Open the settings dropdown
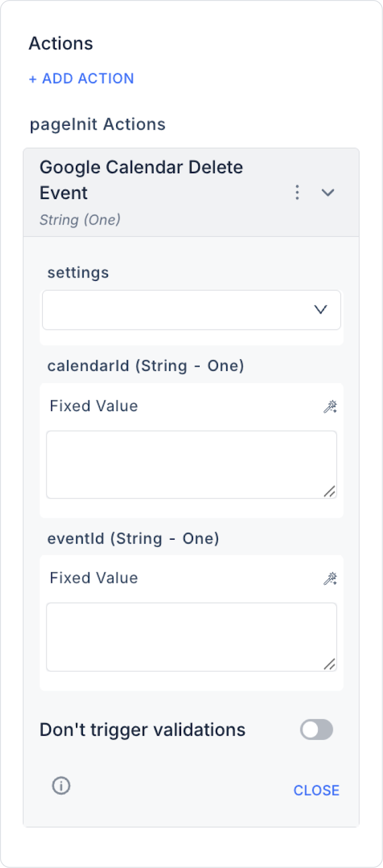 (x=191, y=310)
